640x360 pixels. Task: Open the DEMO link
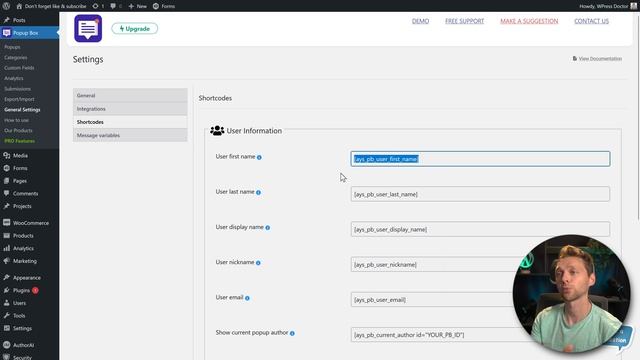click(x=420, y=21)
